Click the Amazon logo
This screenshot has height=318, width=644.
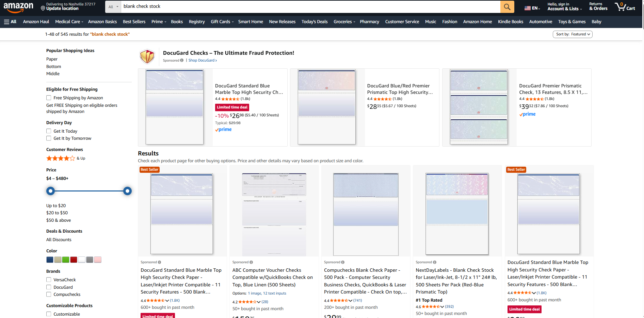[x=19, y=7]
